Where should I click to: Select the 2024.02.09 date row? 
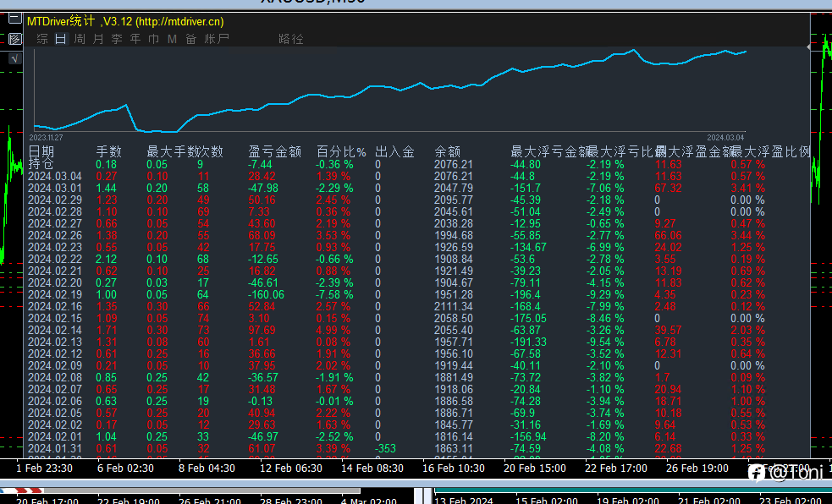(55, 365)
